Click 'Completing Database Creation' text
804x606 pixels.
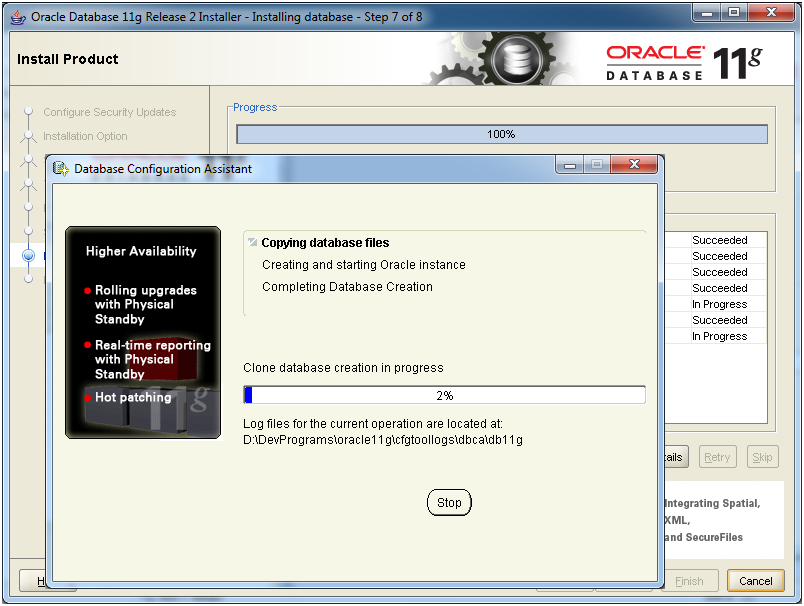(347, 287)
